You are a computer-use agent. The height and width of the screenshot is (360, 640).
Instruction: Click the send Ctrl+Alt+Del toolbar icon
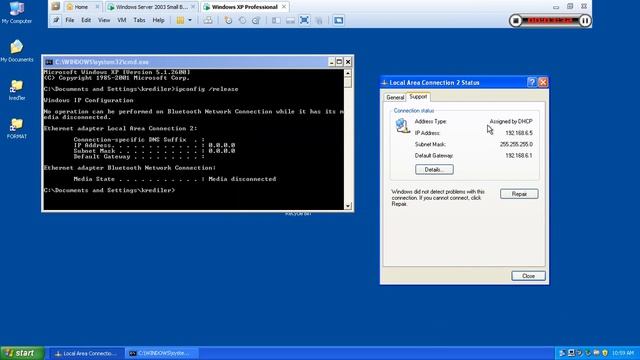[x=208, y=20]
